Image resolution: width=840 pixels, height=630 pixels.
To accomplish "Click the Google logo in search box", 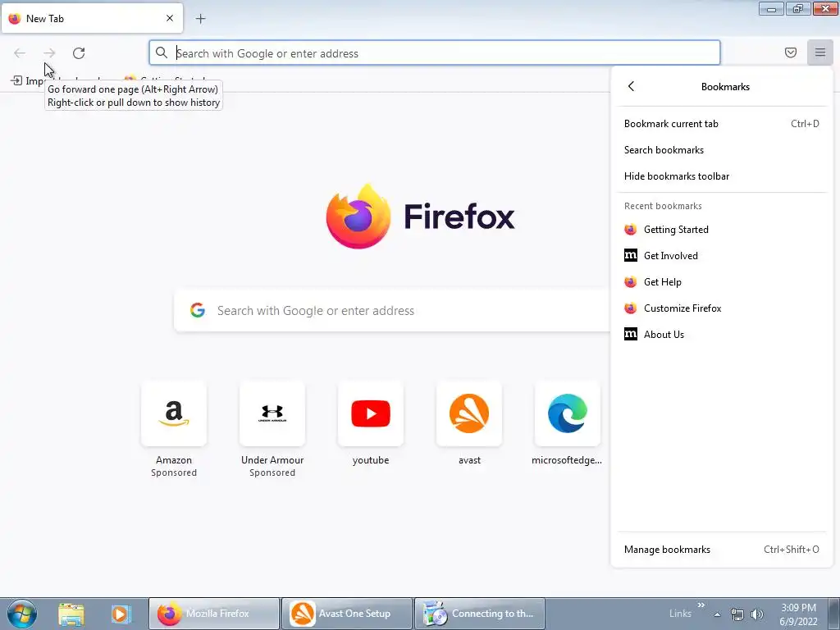I will (x=198, y=310).
